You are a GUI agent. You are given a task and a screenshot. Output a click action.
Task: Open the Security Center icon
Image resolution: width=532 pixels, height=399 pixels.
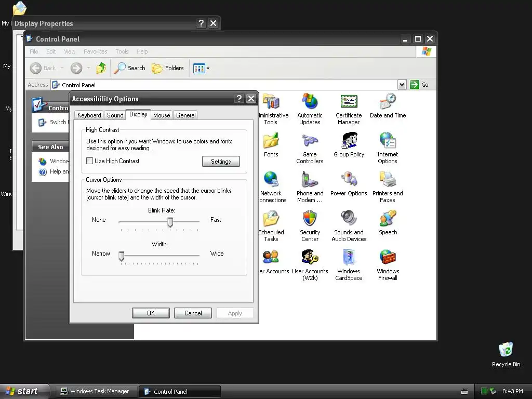click(x=310, y=226)
